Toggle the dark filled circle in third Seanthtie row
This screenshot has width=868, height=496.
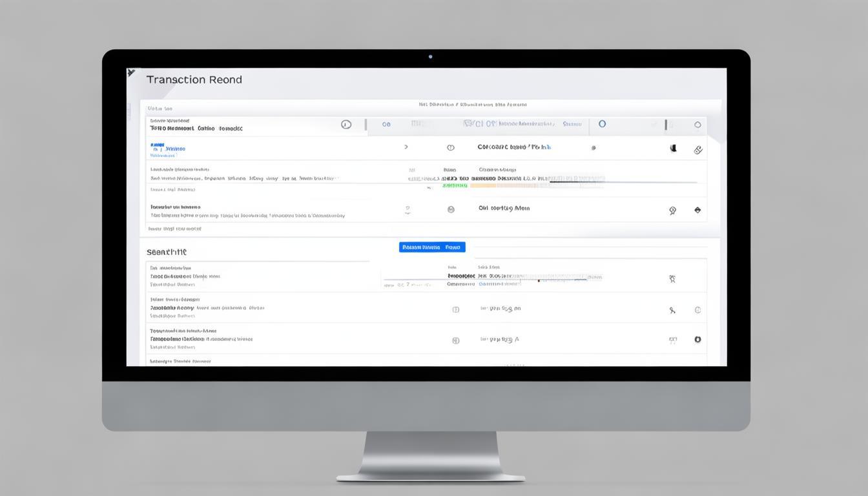[697, 340]
